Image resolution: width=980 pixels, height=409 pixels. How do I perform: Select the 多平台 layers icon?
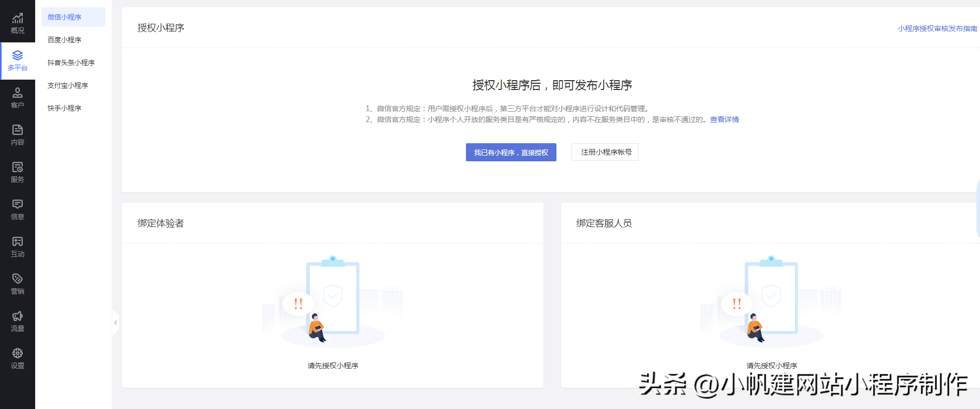click(18, 55)
